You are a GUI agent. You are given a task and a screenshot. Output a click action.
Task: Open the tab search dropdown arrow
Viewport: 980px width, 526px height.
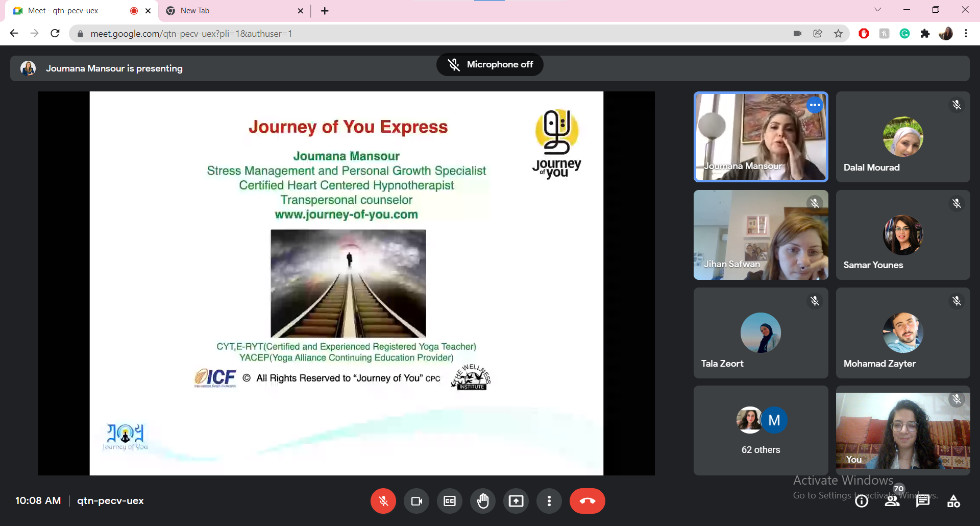click(x=877, y=10)
